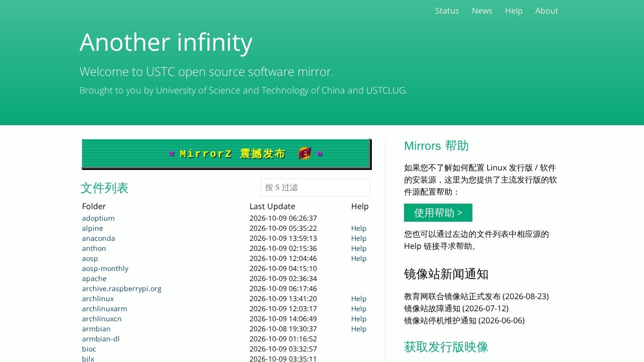Open the anthon folder
The height and width of the screenshot is (362, 644).
(x=94, y=248)
